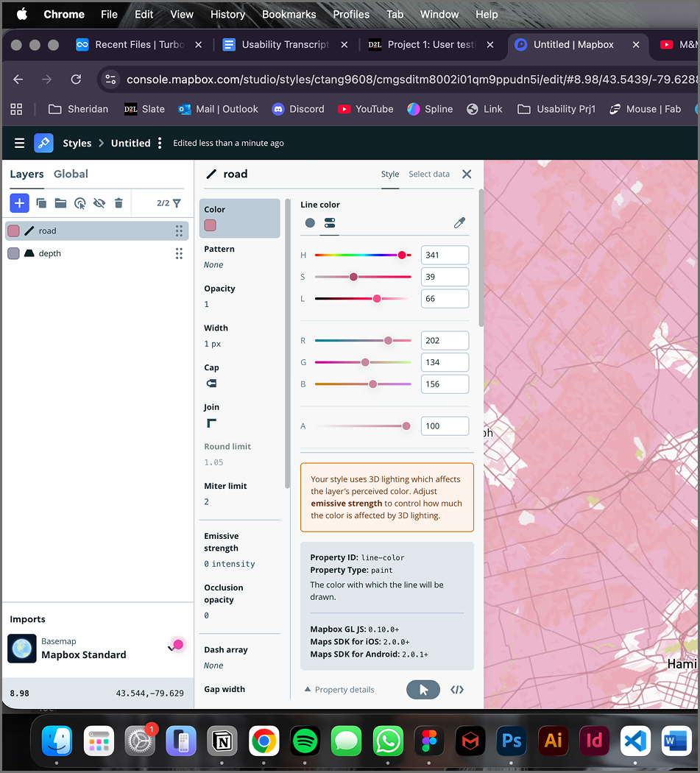
Task: Collapse the Property details section
Action: [x=339, y=690]
